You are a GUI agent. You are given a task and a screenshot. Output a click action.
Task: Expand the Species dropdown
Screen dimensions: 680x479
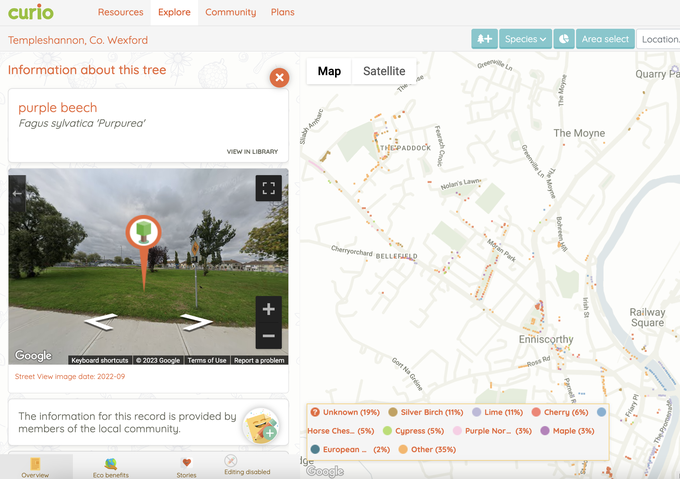coord(525,39)
